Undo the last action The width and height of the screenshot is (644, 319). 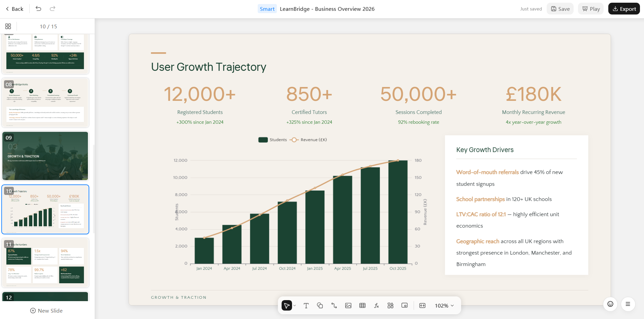(x=38, y=9)
